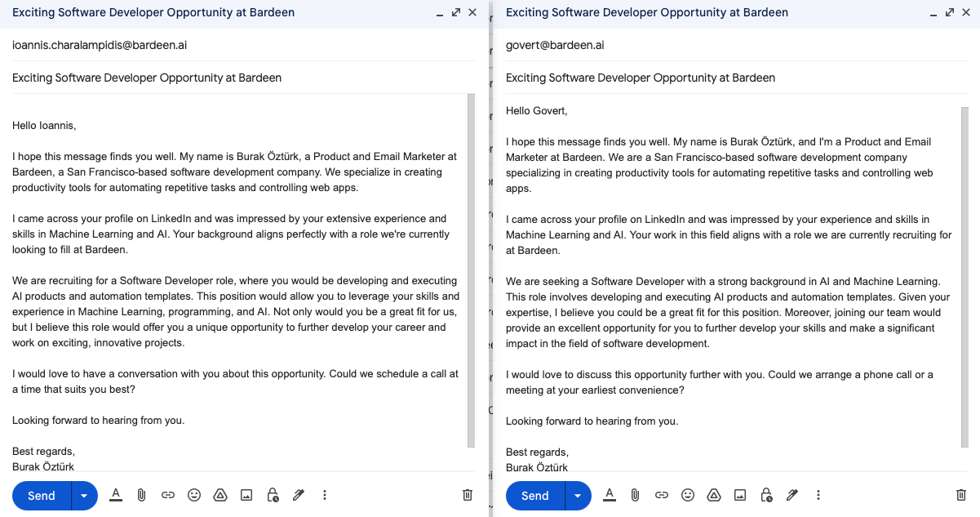
Task: Open send options arrow in right compose window
Action: [x=578, y=496]
